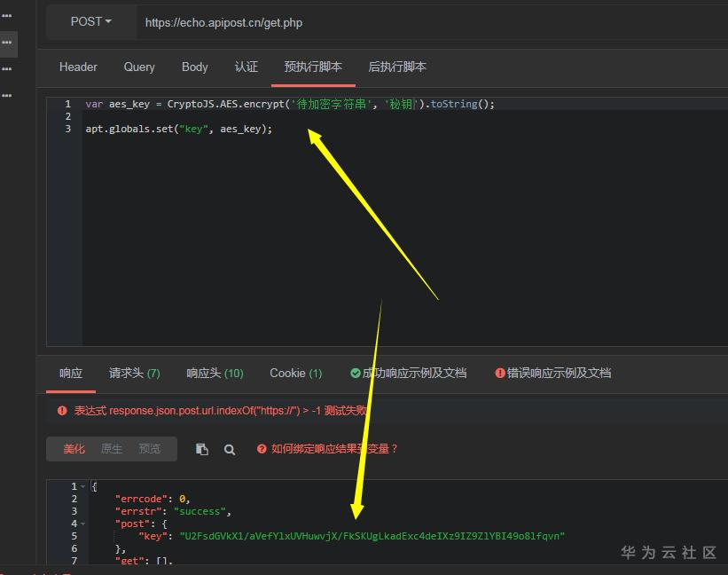This screenshot has width=728, height=575.
Task: Click the '秘钥' string in script
Action: [401, 104]
